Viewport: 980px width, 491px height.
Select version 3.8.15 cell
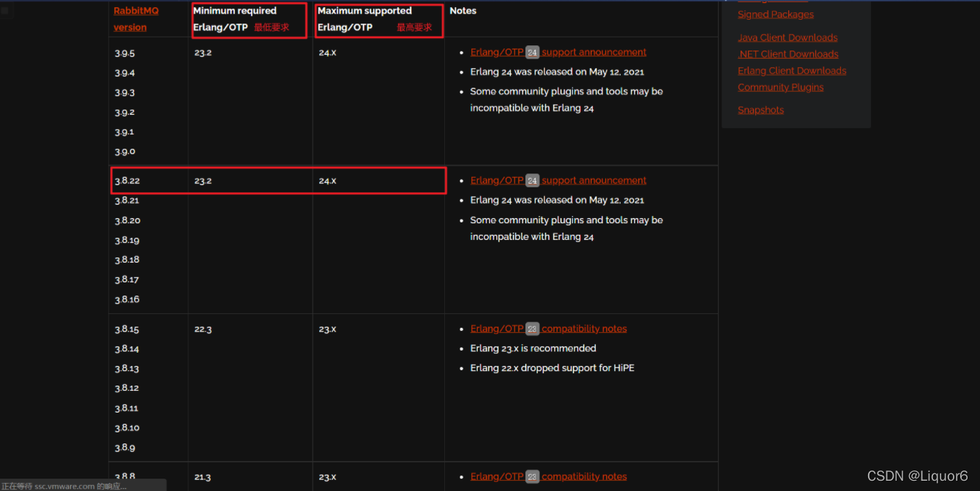[127, 329]
